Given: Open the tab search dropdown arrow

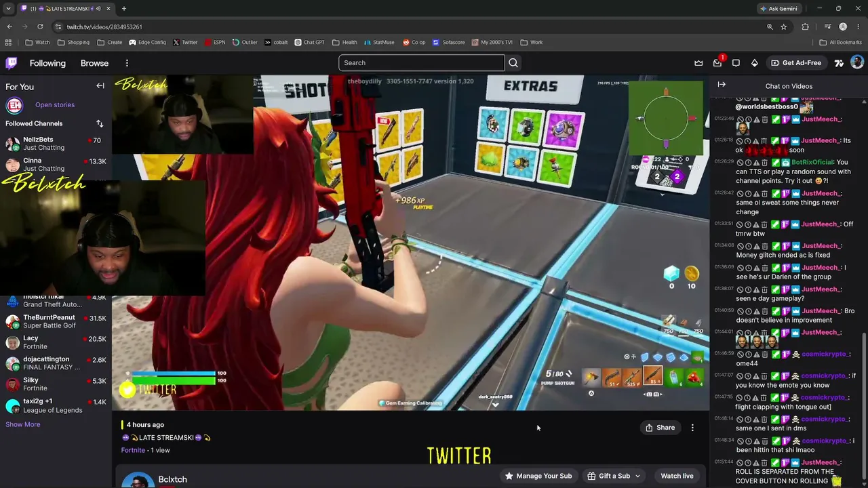Looking at the screenshot, I should pyautogui.click(x=8, y=9).
